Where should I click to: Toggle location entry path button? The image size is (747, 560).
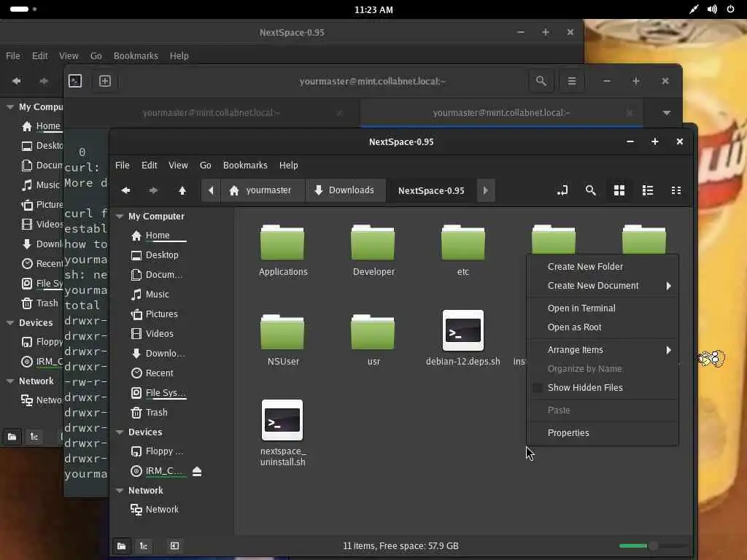point(562,190)
